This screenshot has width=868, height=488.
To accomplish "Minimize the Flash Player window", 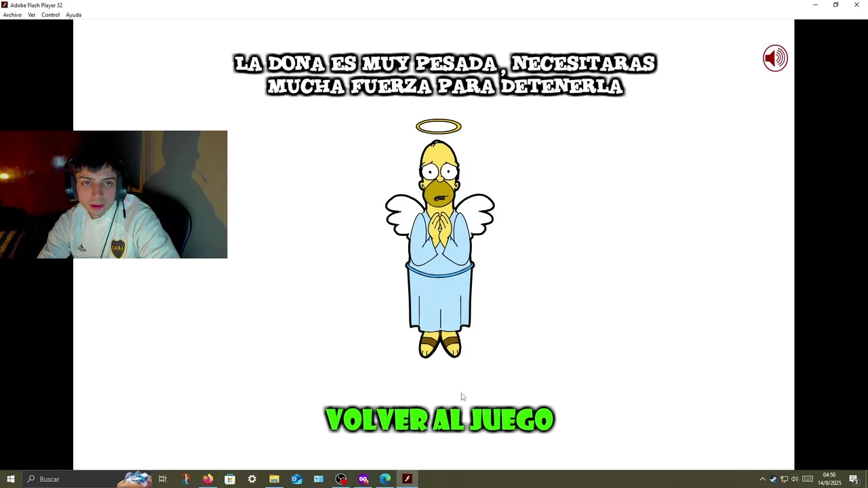I will [x=815, y=5].
